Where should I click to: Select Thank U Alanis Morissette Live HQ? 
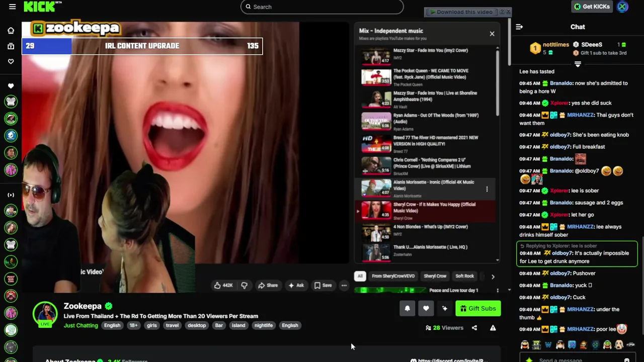point(428,252)
